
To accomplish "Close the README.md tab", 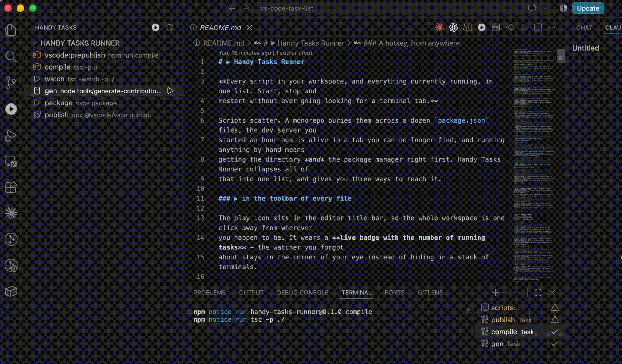I will [x=249, y=27].
